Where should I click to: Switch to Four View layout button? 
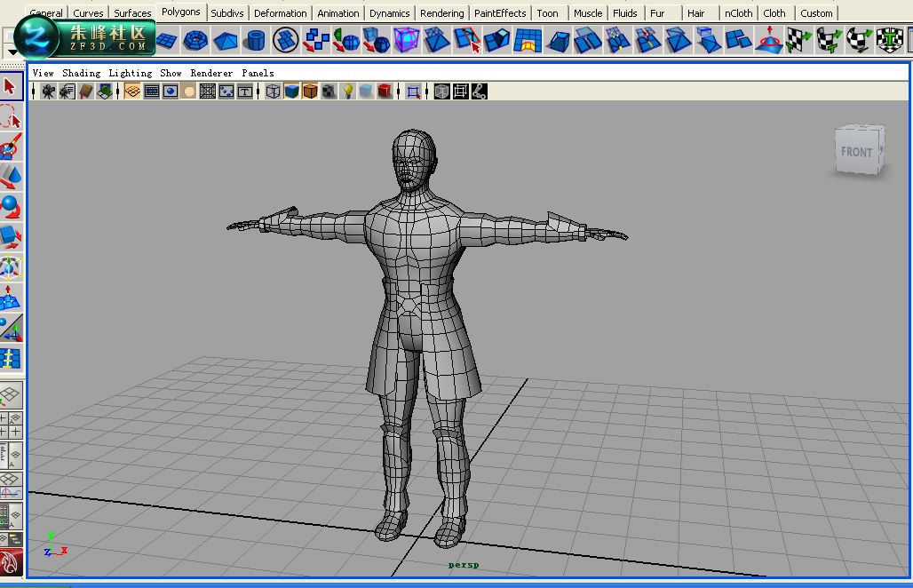11,425
